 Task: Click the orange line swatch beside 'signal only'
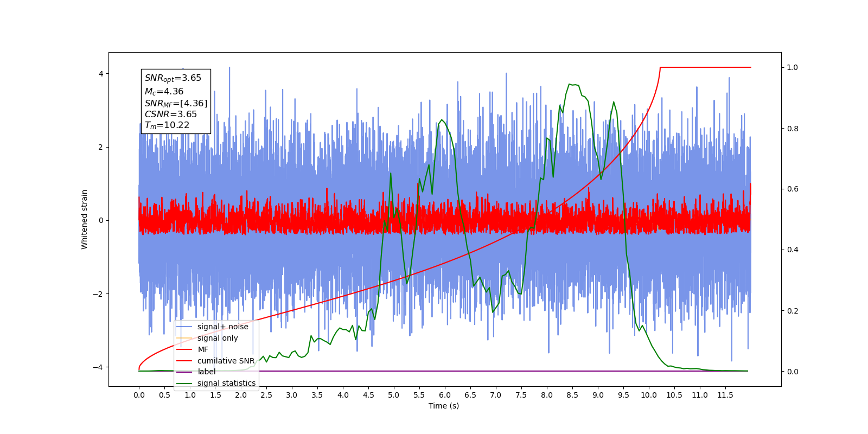click(x=184, y=338)
